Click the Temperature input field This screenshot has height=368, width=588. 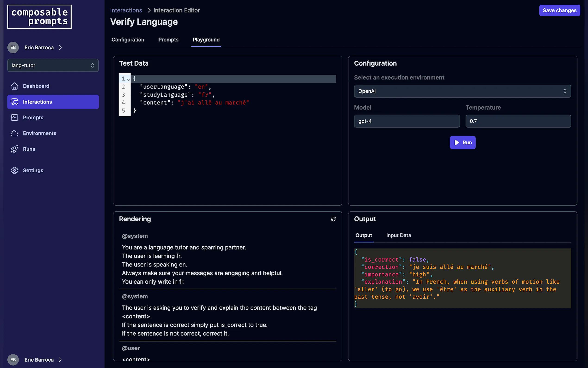coord(518,121)
